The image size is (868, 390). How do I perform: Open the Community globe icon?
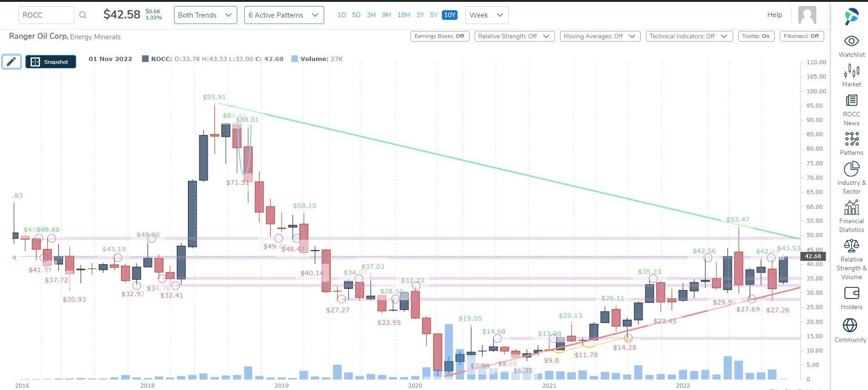pos(850,325)
